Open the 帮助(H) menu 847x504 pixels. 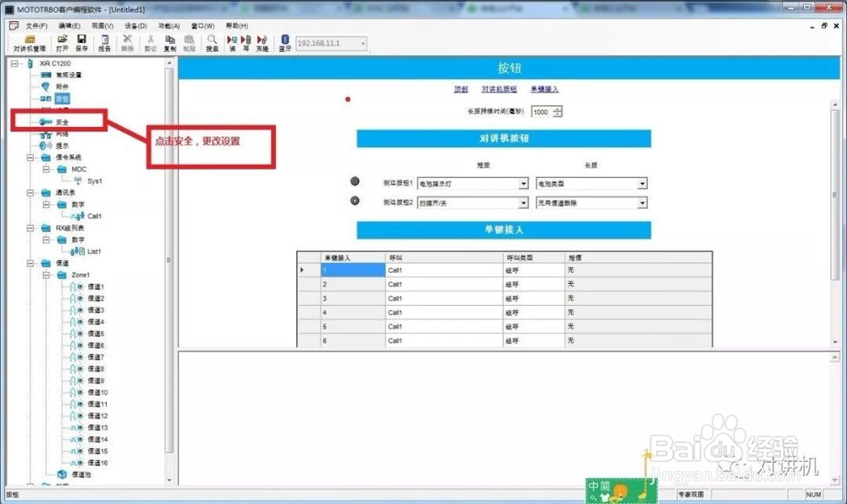pyautogui.click(x=237, y=26)
